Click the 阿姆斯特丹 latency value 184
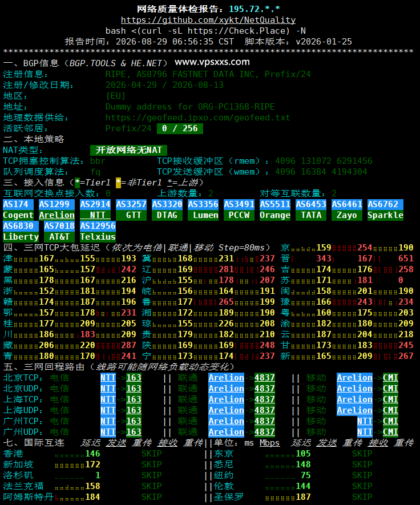420x505 pixels. [92, 497]
